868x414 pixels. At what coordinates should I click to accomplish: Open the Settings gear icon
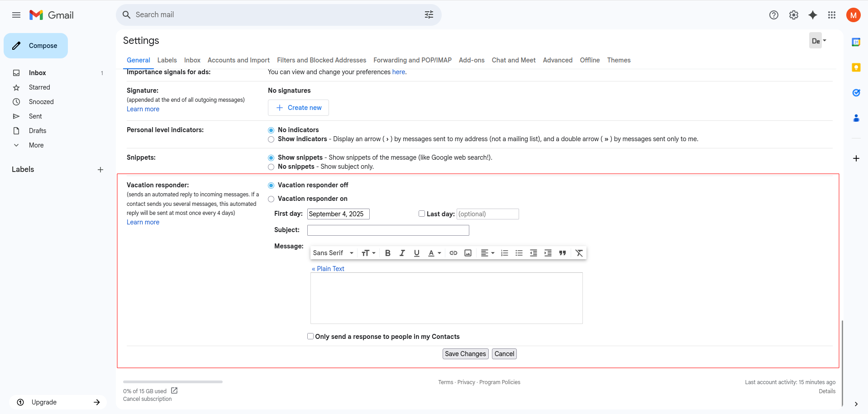pos(793,14)
